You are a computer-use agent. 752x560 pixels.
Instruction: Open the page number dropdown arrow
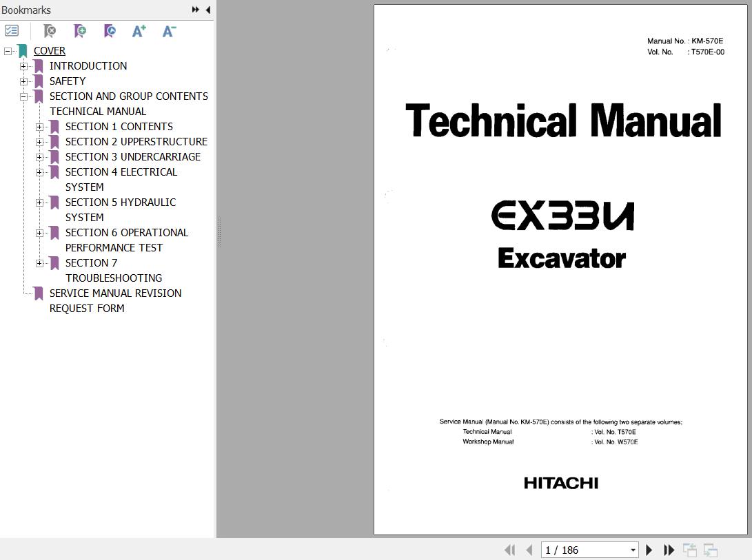pos(633,550)
